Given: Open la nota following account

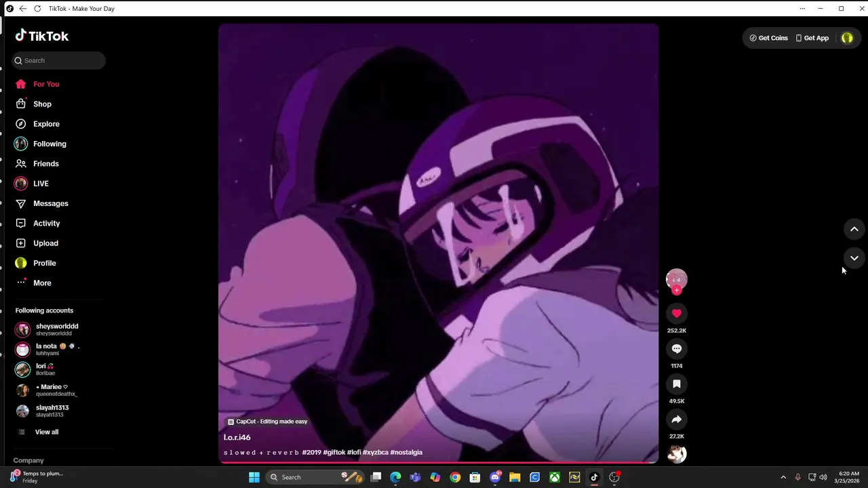Looking at the screenshot, I should point(58,350).
